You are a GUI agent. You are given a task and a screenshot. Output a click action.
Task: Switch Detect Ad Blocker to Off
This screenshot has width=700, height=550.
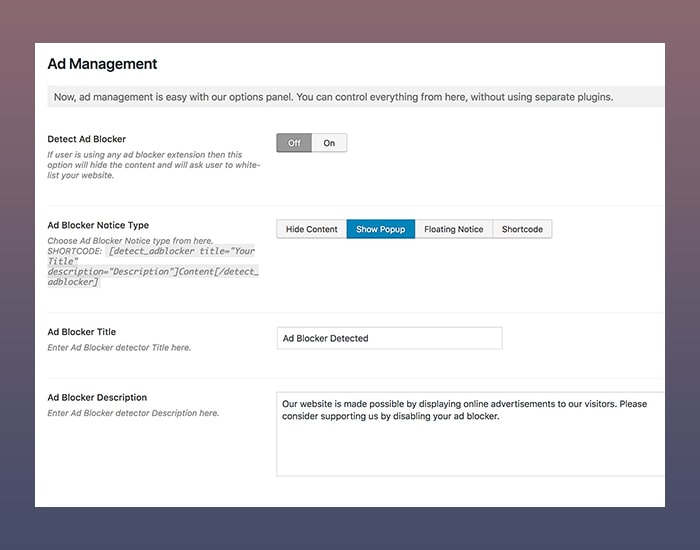(294, 143)
